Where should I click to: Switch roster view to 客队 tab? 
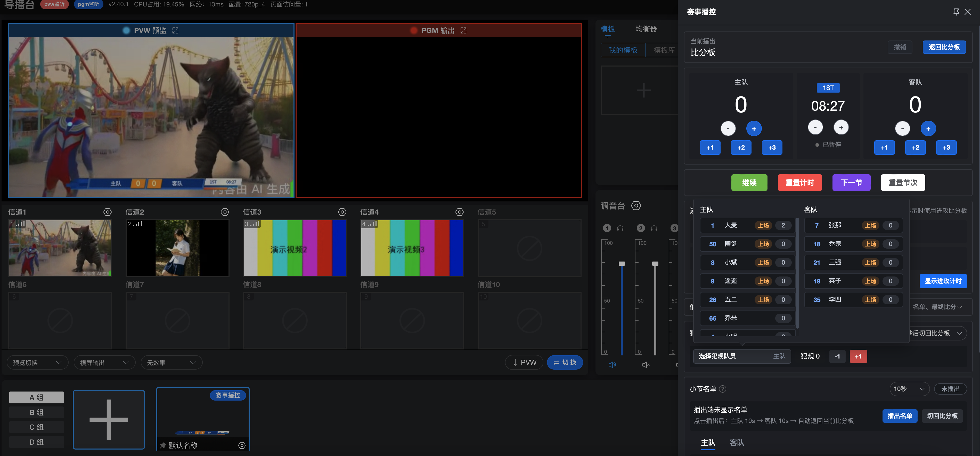(737, 443)
